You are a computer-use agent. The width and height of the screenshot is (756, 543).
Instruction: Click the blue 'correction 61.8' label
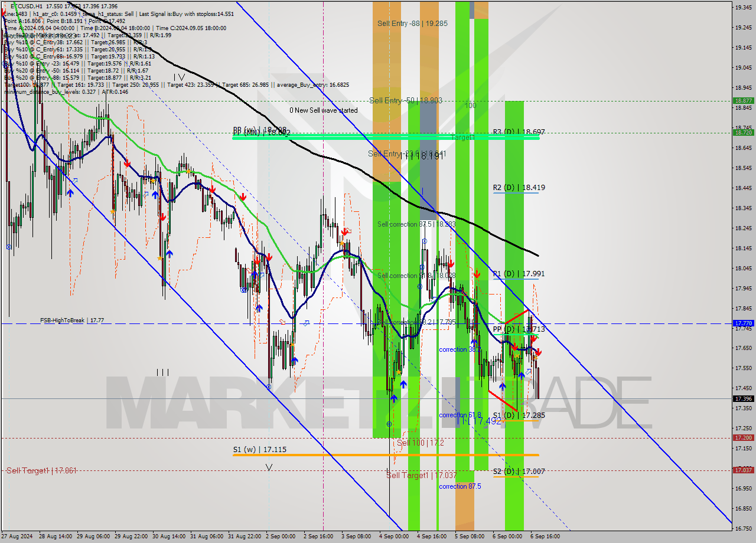point(460,416)
